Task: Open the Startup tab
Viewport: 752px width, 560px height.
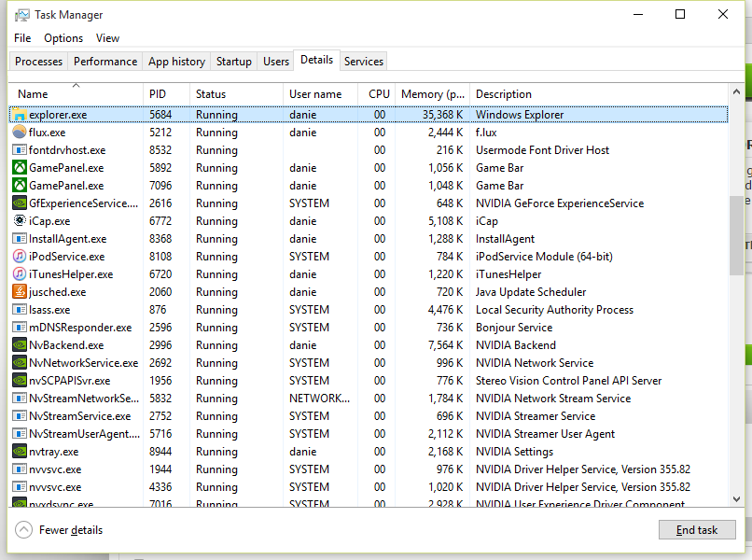Action: click(x=233, y=62)
